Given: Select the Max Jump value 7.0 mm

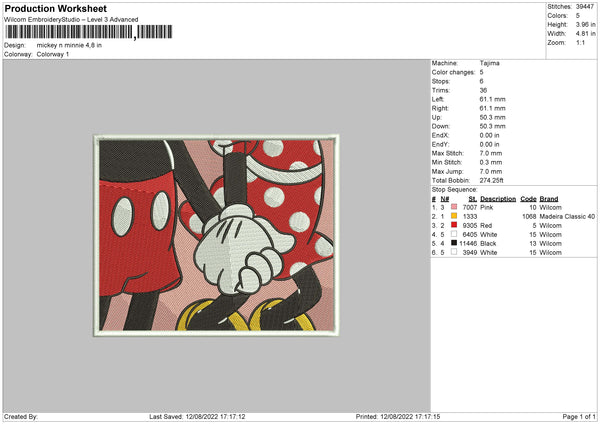Looking at the screenshot, I should point(491,171).
